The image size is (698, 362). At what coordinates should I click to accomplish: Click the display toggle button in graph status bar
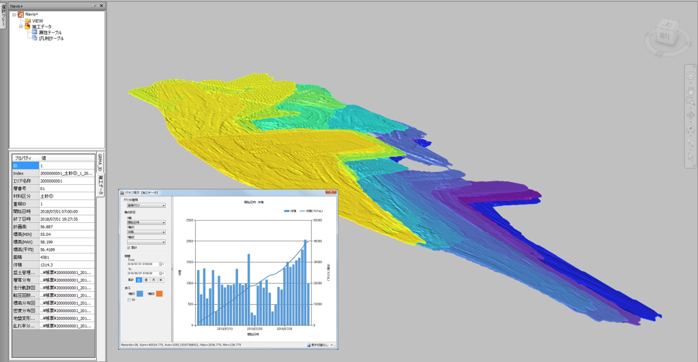tap(320, 345)
